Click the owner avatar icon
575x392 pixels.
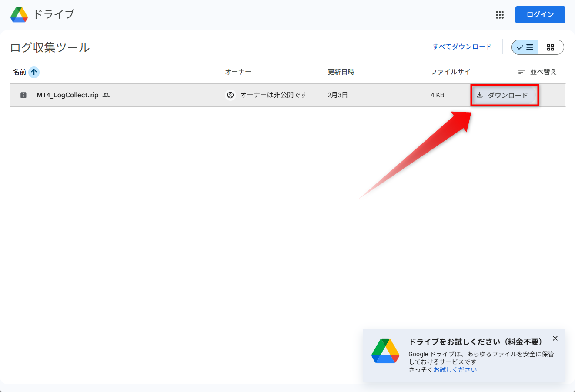(231, 95)
